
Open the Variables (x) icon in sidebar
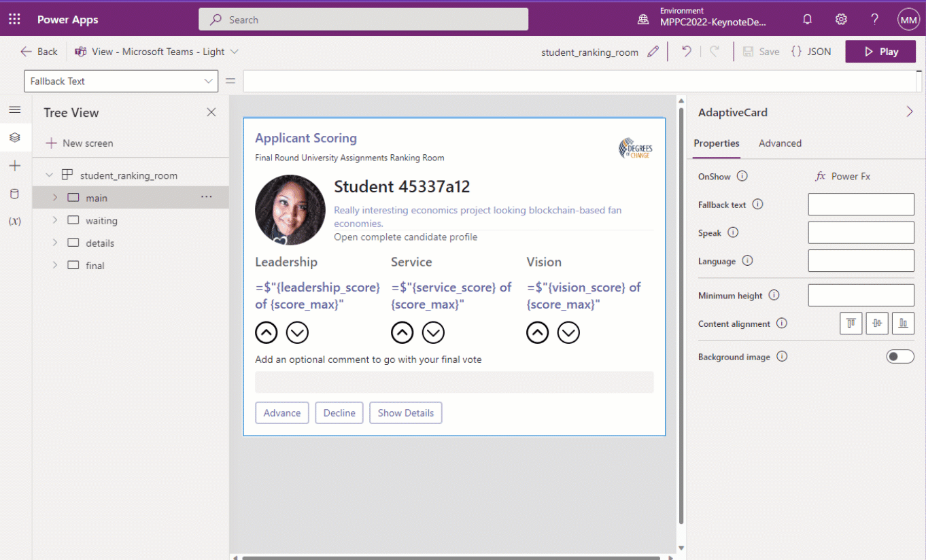(x=15, y=222)
